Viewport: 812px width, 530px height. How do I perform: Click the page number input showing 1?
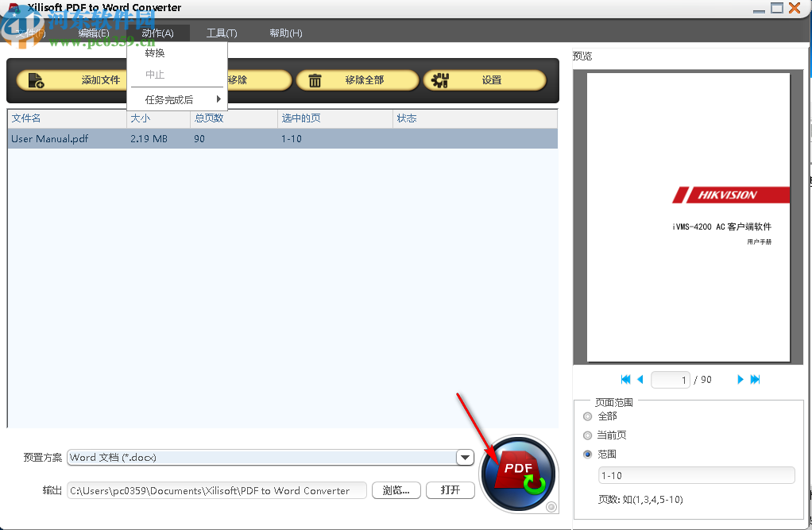(670, 379)
